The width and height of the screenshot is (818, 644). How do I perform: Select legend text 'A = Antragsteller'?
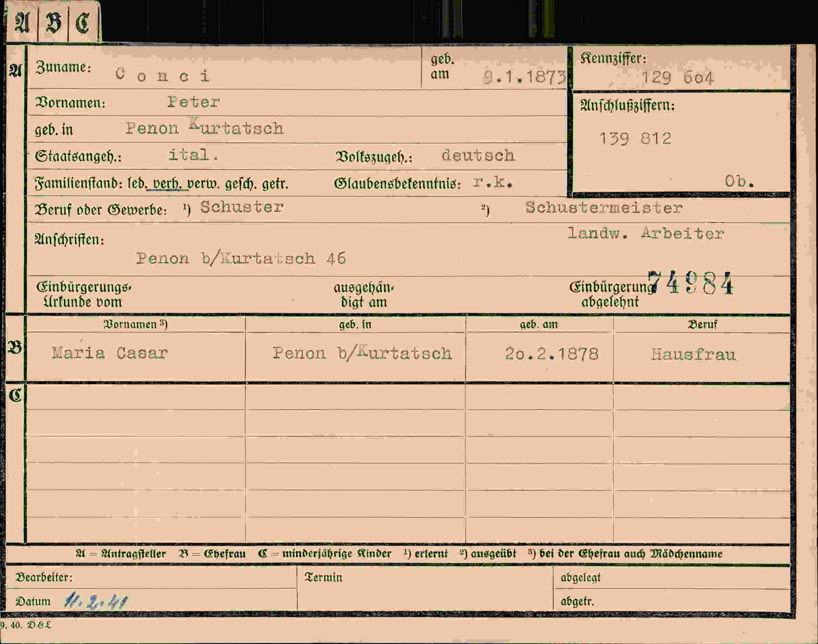[121, 553]
